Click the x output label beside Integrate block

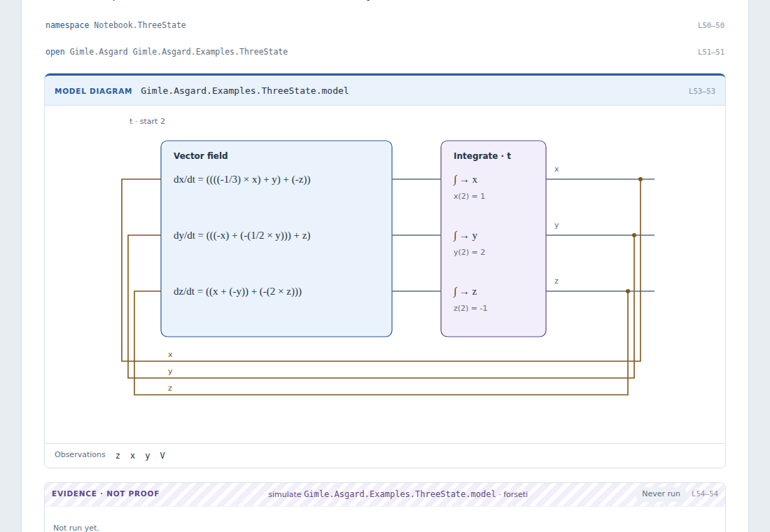(x=556, y=169)
